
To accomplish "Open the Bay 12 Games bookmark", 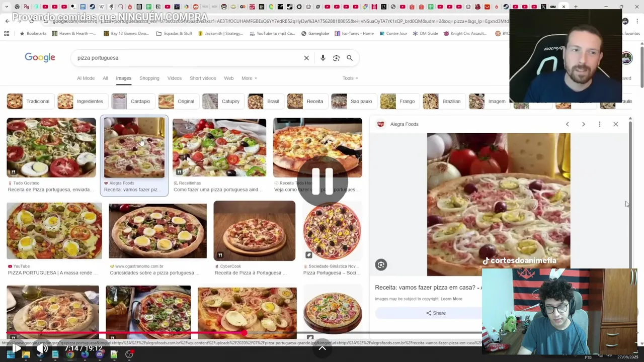I will [x=126, y=34].
